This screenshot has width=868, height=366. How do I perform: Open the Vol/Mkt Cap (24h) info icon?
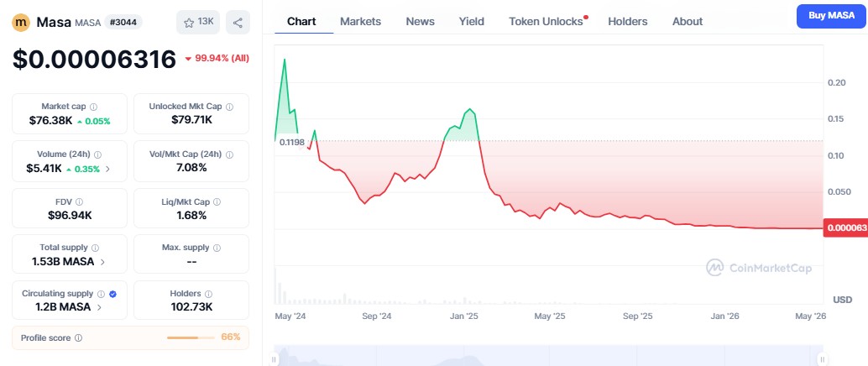coord(229,154)
